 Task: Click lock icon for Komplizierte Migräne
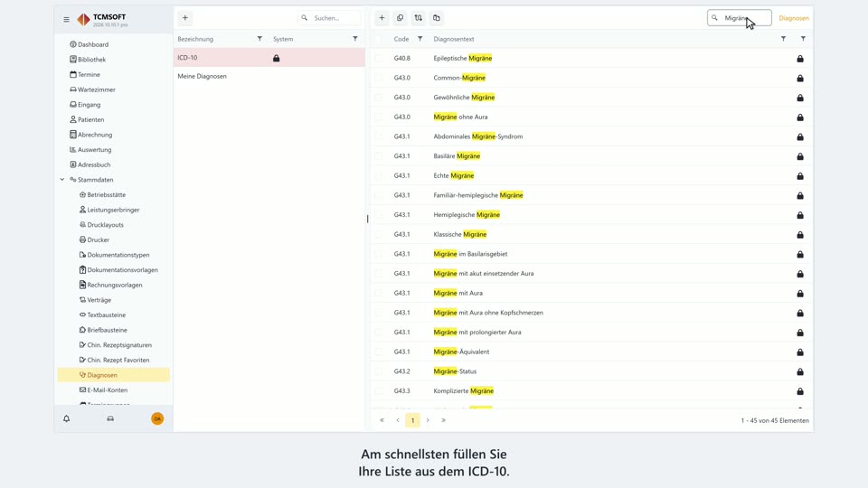point(800,391)
